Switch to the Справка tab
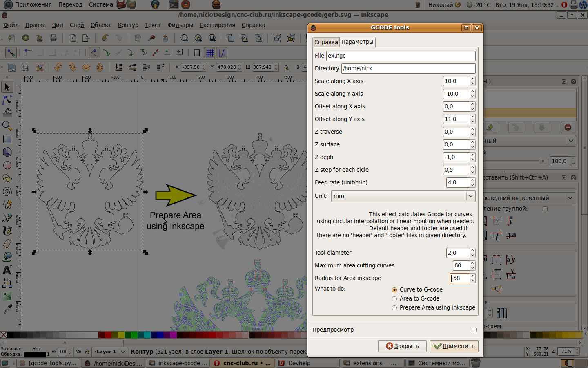The height and width of the screenshot is (368, 588). click(x=326, y=42)
